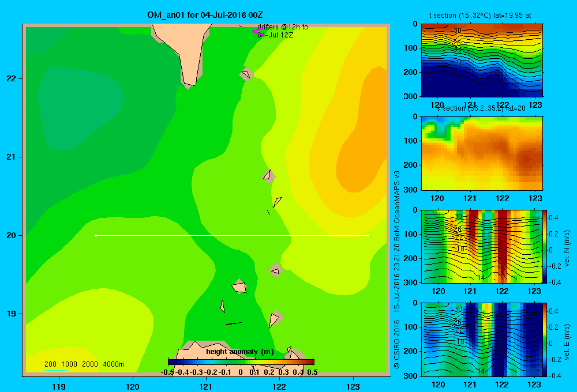Click the title OM_an01 for 04-Jul-2016 00Z
This screenshot has height=392, width=577.
point(205,15)
